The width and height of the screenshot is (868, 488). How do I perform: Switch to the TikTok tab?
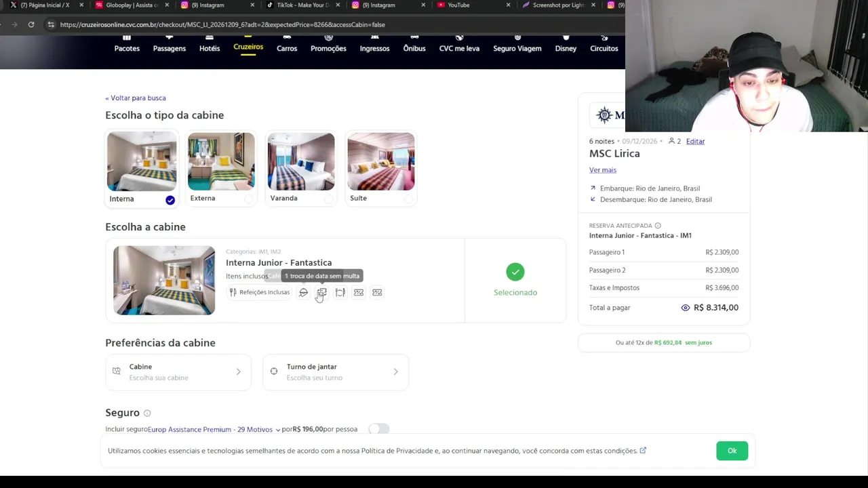pos(301,5)
